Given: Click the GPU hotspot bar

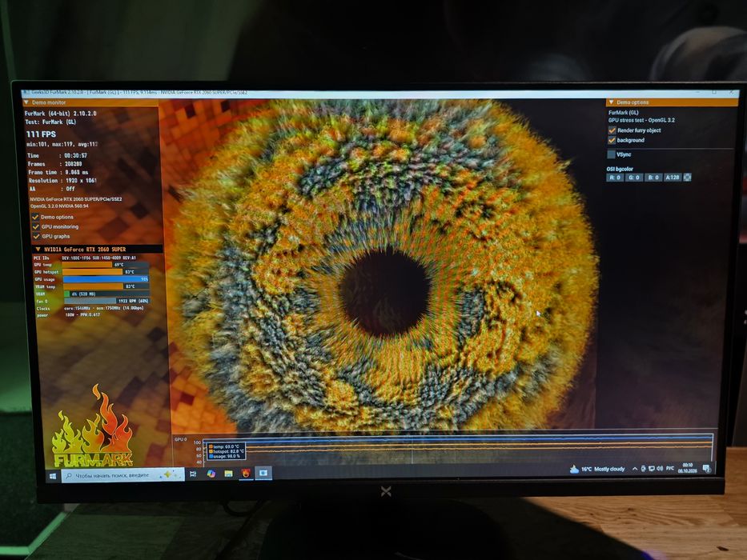Looking at the screenshot, I should pos(106,272).
